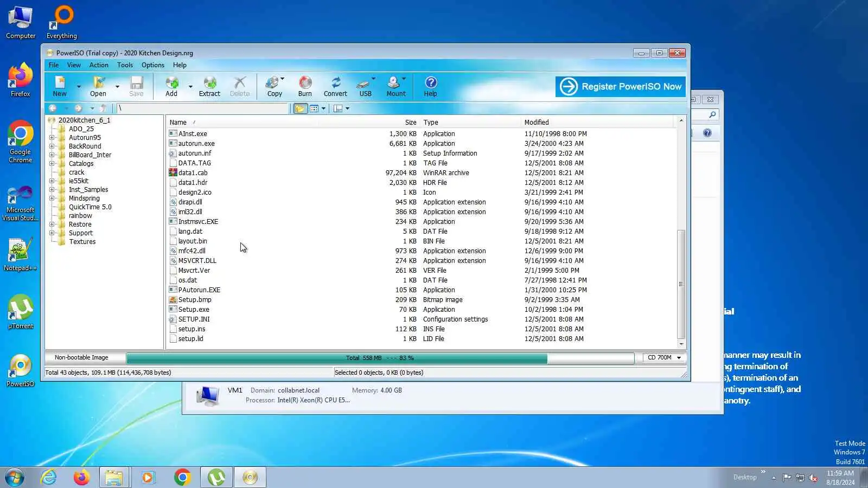Toggle the folders tree pane button

tap(300, 108)
